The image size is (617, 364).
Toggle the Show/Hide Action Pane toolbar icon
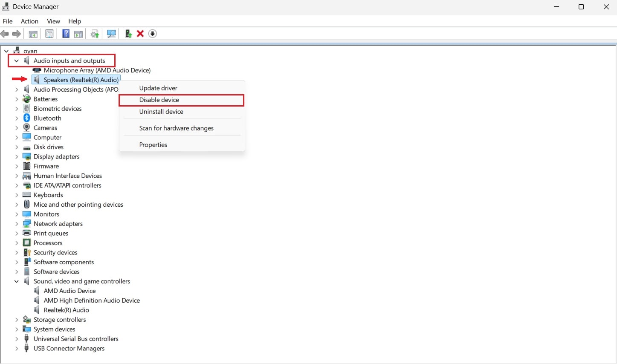[x=78, y=34]
